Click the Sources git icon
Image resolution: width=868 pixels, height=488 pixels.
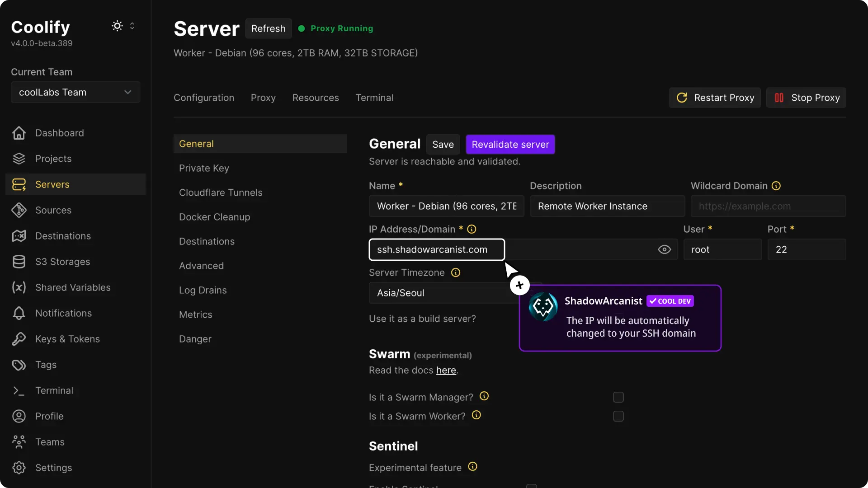(x=19, y=210)
